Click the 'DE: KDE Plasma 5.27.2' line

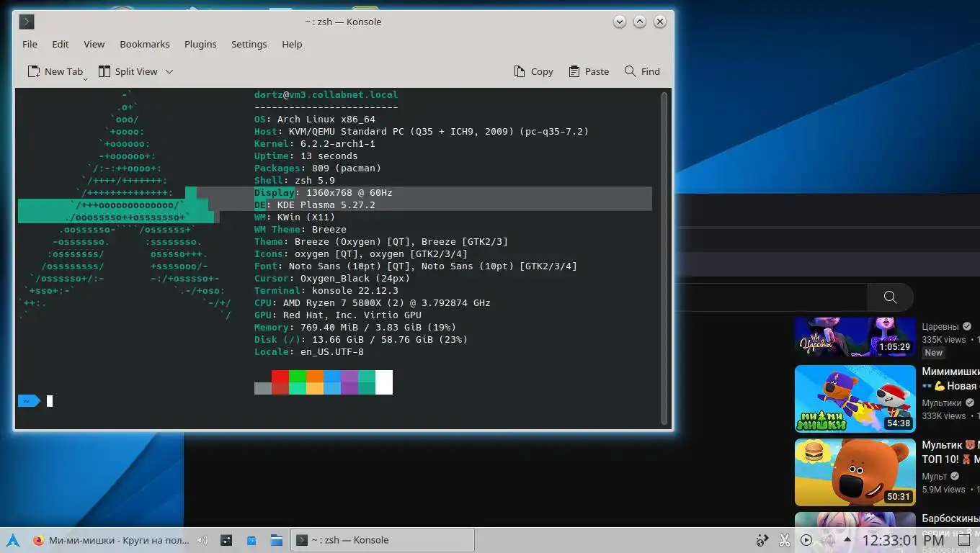(x=315, y=205)
